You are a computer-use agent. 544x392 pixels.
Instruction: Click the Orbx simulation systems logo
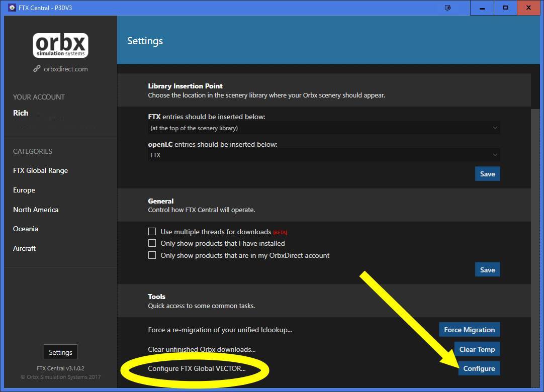tap(61, 45)
